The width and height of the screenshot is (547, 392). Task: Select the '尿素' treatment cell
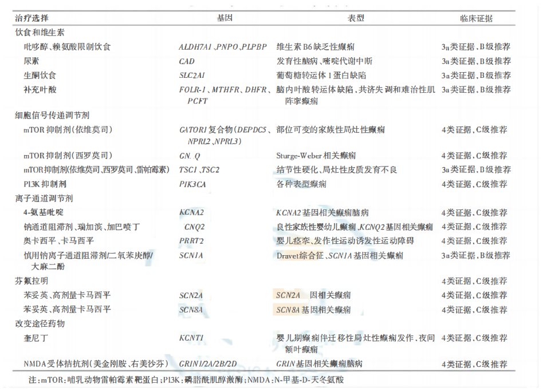click(32, 61)
